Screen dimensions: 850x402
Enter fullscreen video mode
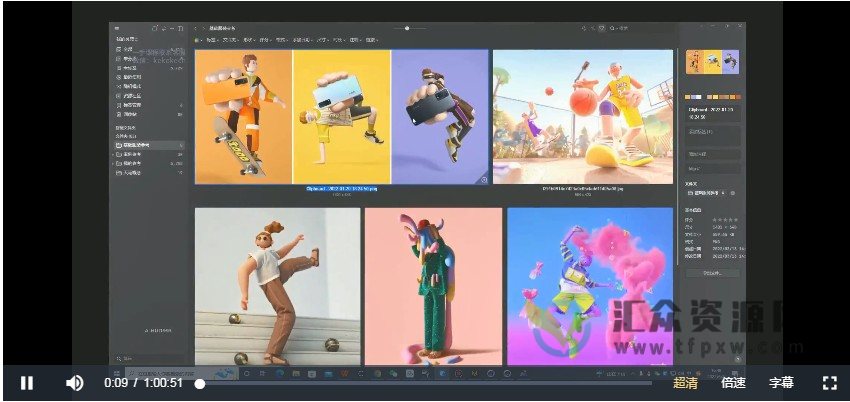point(829,383)
